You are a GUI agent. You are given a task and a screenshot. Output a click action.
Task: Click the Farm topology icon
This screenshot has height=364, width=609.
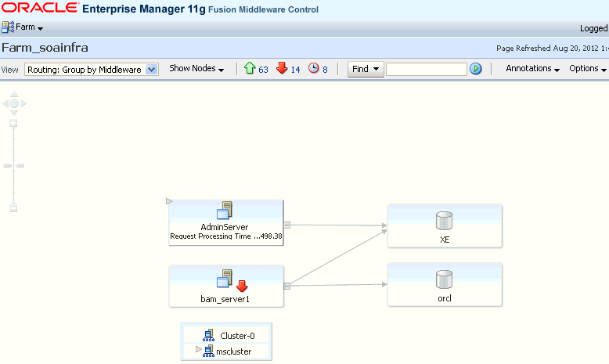click(8, 27)
